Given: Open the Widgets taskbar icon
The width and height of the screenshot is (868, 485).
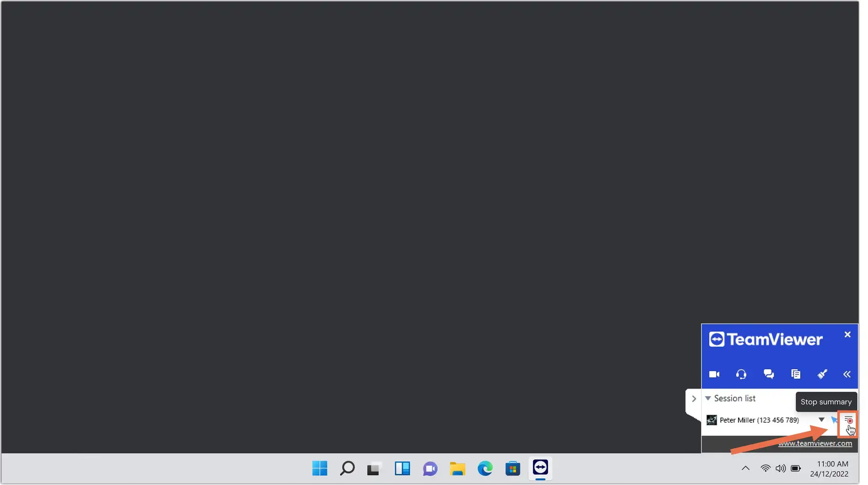Looking at the screenshot, I should [402, 469].
